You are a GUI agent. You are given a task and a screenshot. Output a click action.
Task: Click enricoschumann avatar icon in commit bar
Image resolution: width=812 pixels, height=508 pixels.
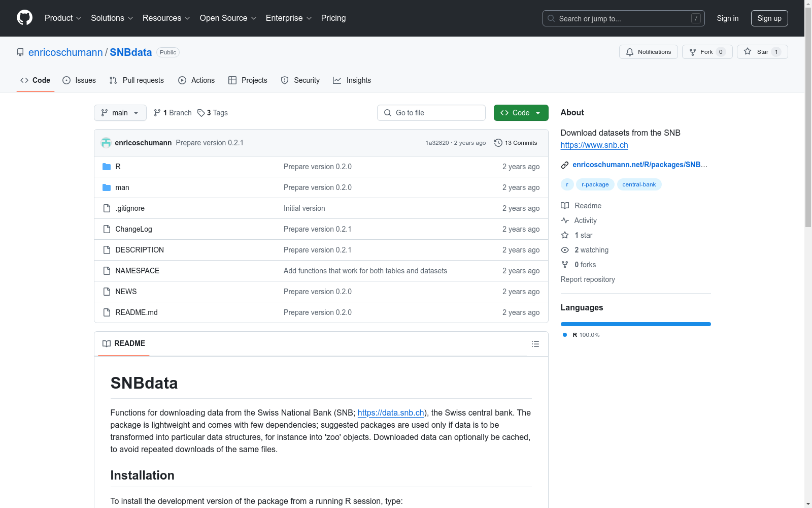pos(106,143)
